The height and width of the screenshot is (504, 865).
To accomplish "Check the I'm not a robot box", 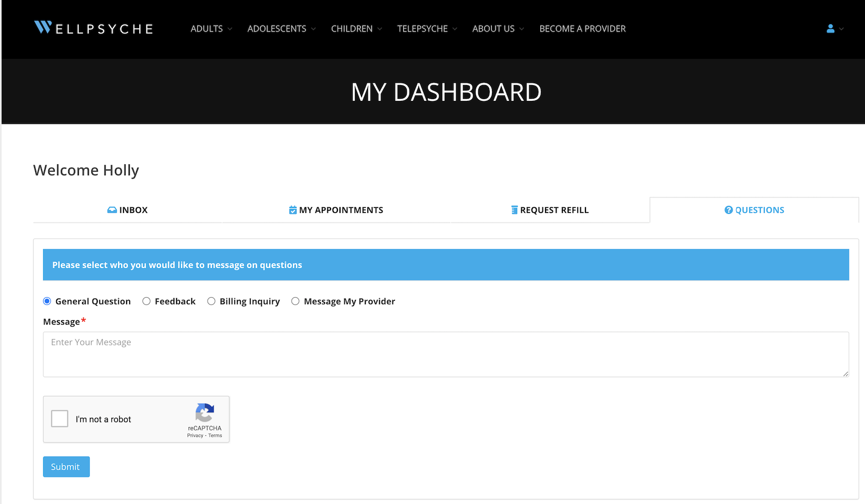I will pyautogui.click(x=60, y=419).
